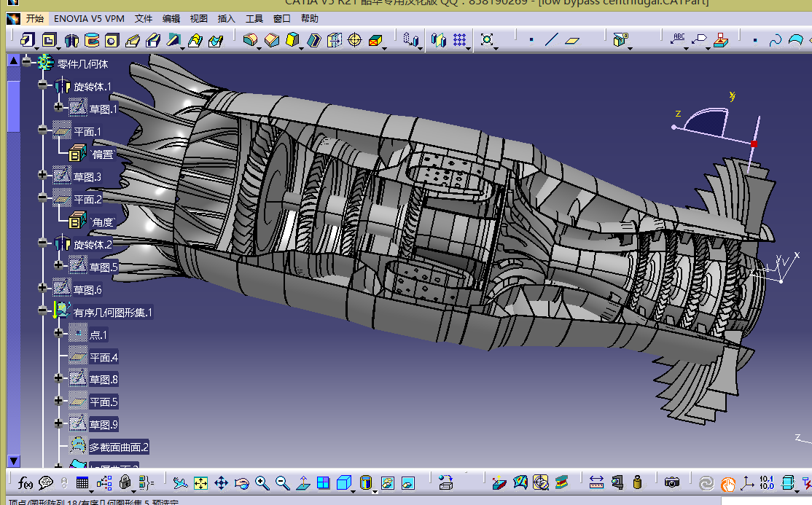Click the red compass manipulation handle

(x=754, y=144)
